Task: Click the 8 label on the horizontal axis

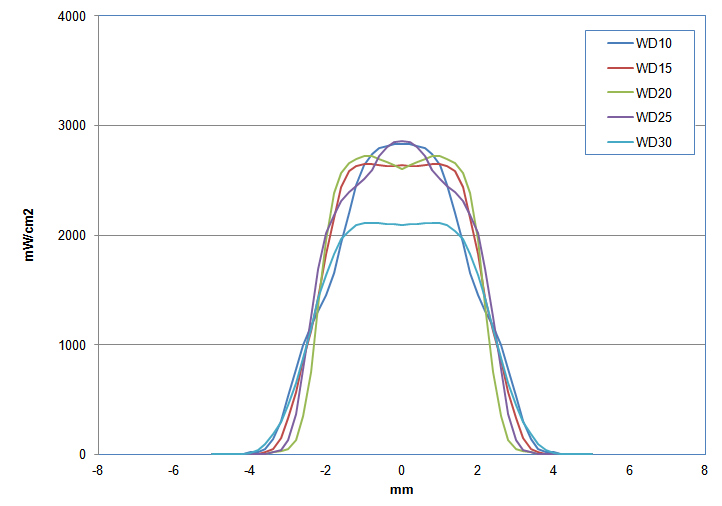Action: 706,470
